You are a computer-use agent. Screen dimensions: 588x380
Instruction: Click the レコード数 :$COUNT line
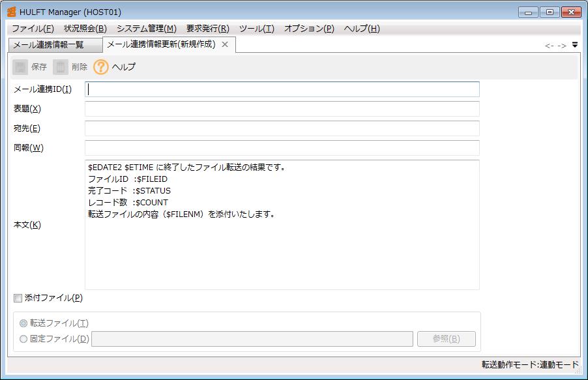click(x=128, y=202)
